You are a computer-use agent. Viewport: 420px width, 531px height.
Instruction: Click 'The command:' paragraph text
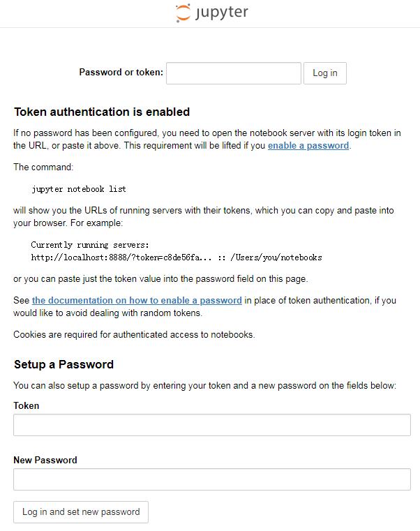[x=43, y=167]
